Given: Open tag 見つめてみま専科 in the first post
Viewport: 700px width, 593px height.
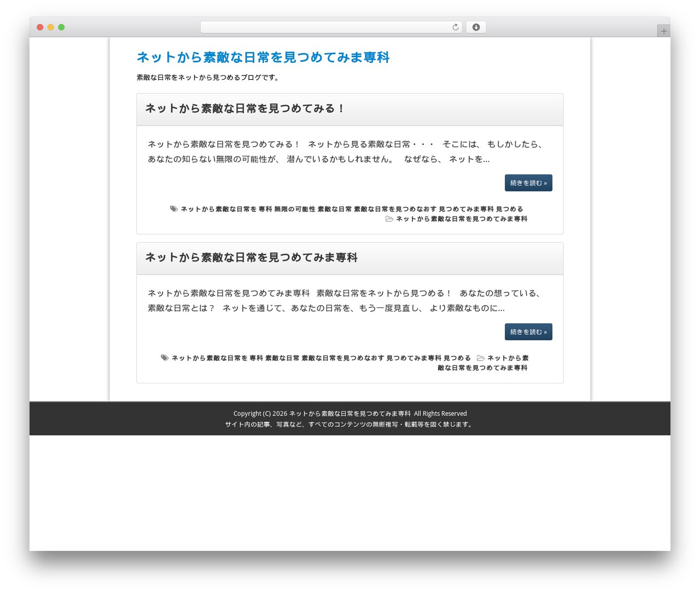Looking at the screenshot, I should pos(466,209).
